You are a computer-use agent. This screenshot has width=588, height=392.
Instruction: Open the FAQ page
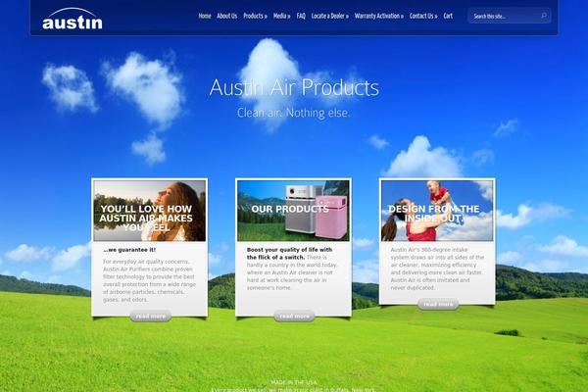(301, 16)
